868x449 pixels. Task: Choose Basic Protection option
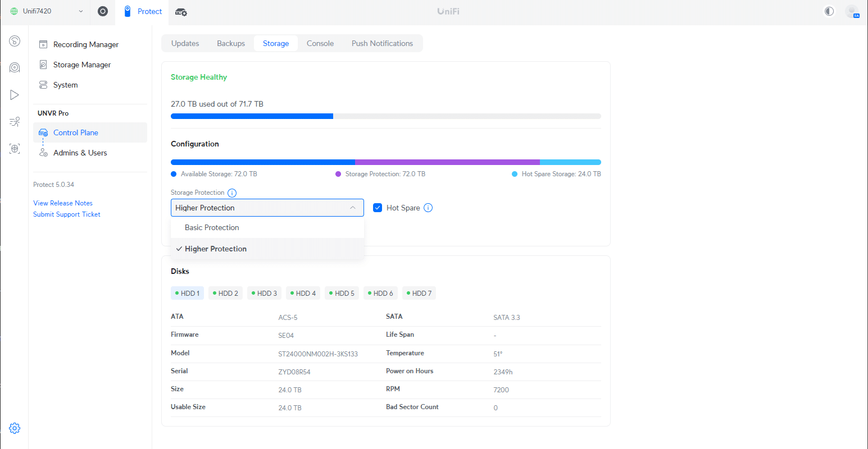267,227
